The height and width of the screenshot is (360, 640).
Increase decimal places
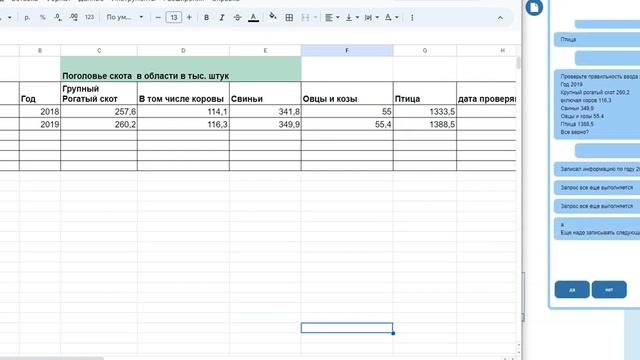73,18
